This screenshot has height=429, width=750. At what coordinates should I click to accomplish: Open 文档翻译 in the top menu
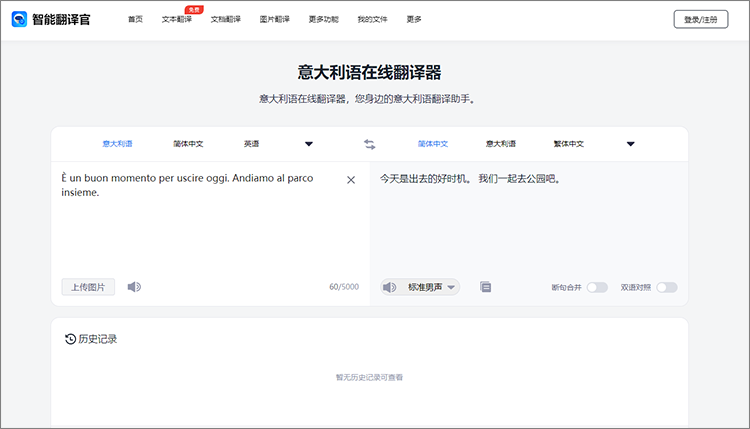click(225, 19)
